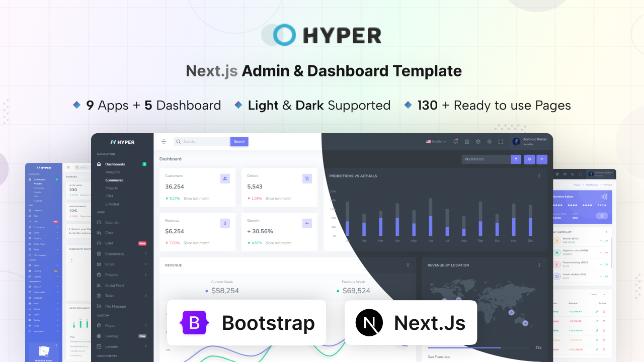
Task: Click the hamburger menu icon in center dashboard
Action: click(164, 142)
